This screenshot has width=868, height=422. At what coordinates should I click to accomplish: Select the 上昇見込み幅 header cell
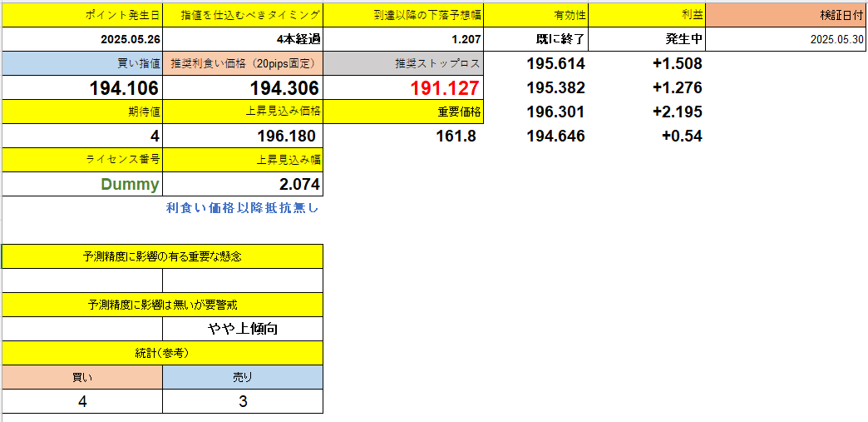(x=243, y=160)
